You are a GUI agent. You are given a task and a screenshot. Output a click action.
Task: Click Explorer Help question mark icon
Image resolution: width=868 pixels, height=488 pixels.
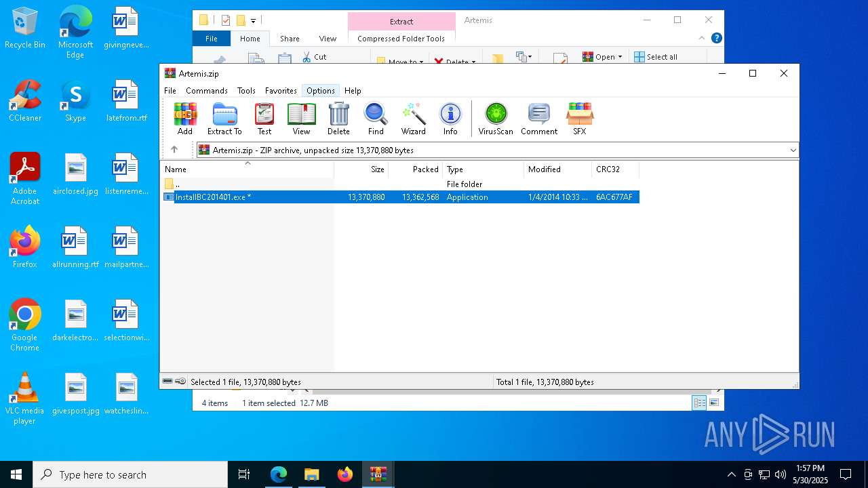pos(716,38)
